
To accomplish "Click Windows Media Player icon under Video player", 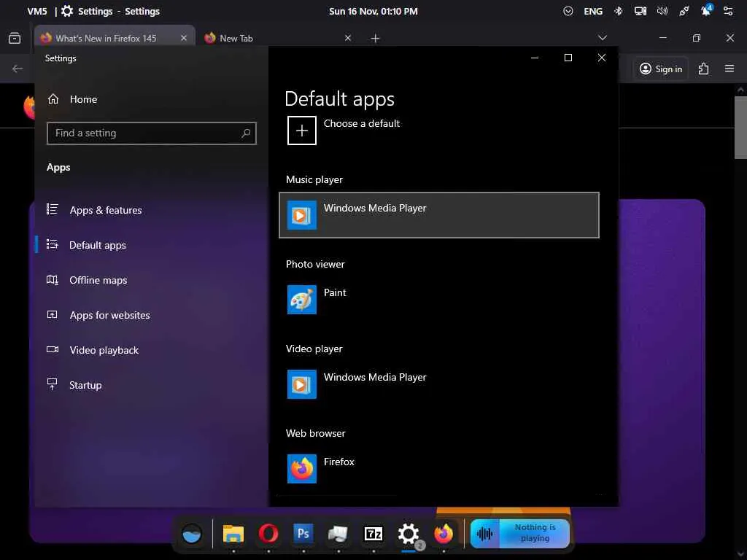I will (301, 384).
